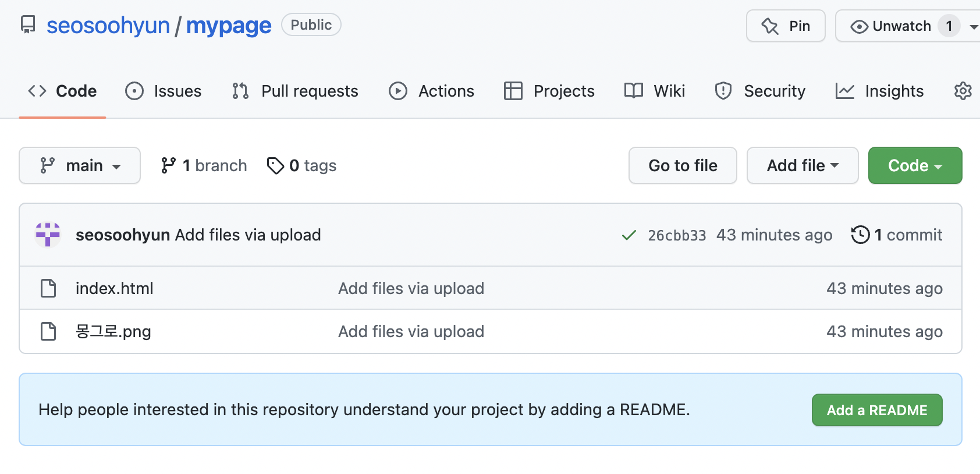
Task: Go to the Actions tab
Action: [x=431, y=91]
